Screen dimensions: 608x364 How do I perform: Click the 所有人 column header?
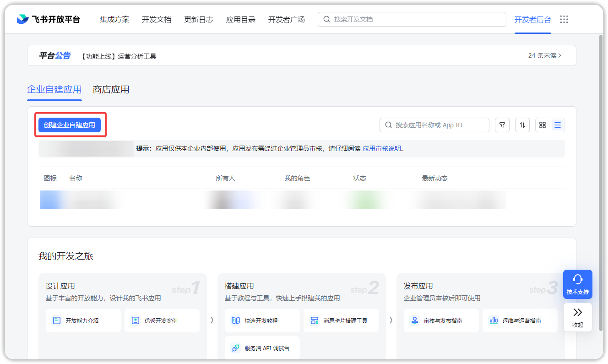point(226,178)
